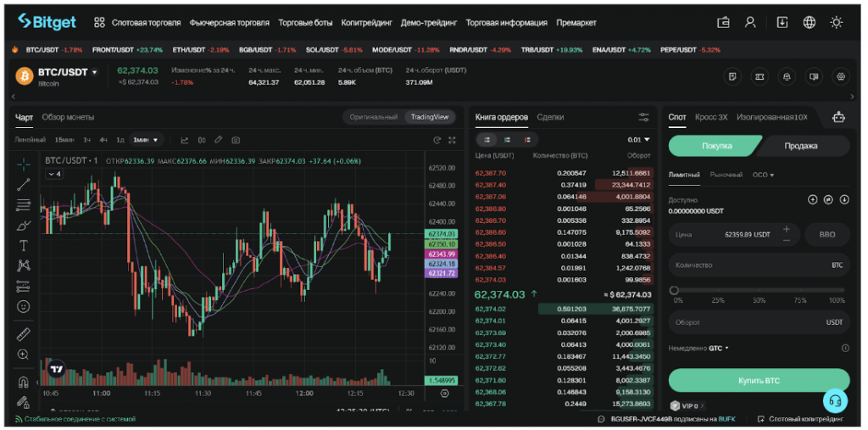Screen dimensions: 868x430
Task: Click the Купить BTC button
Action: coord(759,381)
